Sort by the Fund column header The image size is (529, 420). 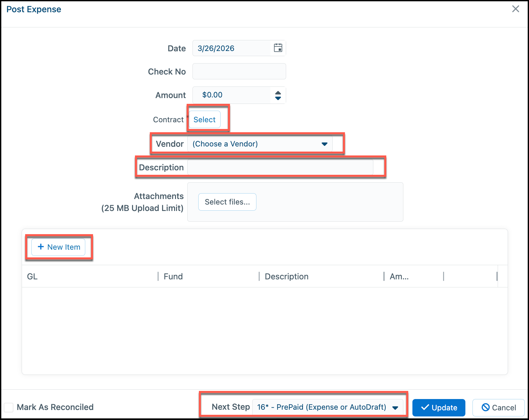[x=209, y=276]
